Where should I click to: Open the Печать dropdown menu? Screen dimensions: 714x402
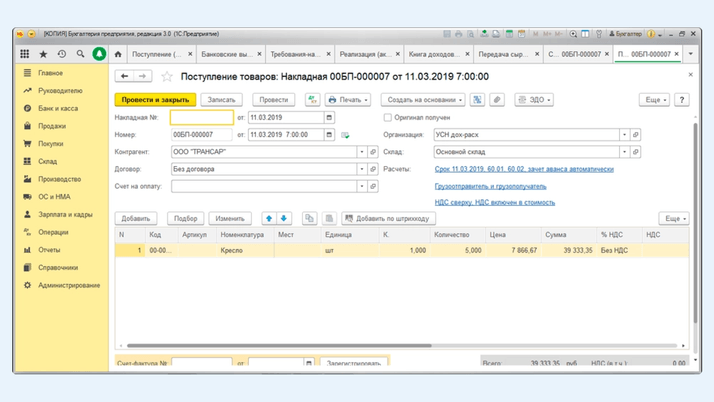coord(348,100)
